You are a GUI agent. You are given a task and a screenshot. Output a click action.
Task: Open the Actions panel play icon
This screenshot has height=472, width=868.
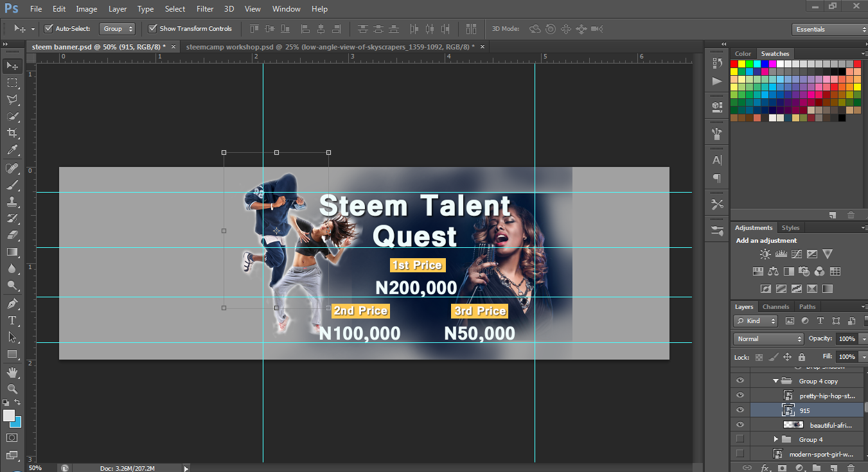(717, 81)
